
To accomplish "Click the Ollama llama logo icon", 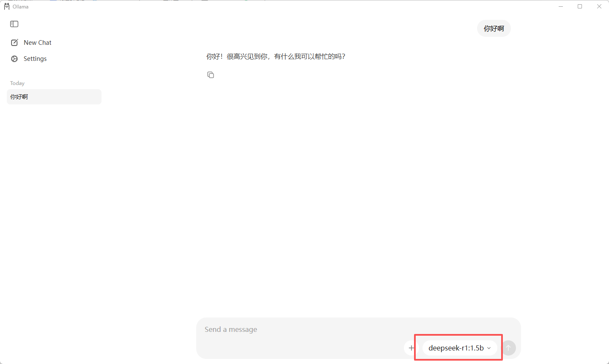I will pos(7,6).
